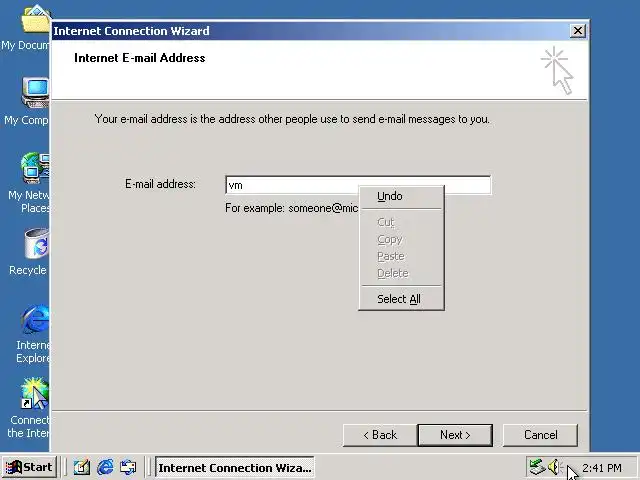Image resolution: width=640 pixels, height=480 pixels.
Task: Cancel the Internet Connection Wizard
Action: point(540,435)
